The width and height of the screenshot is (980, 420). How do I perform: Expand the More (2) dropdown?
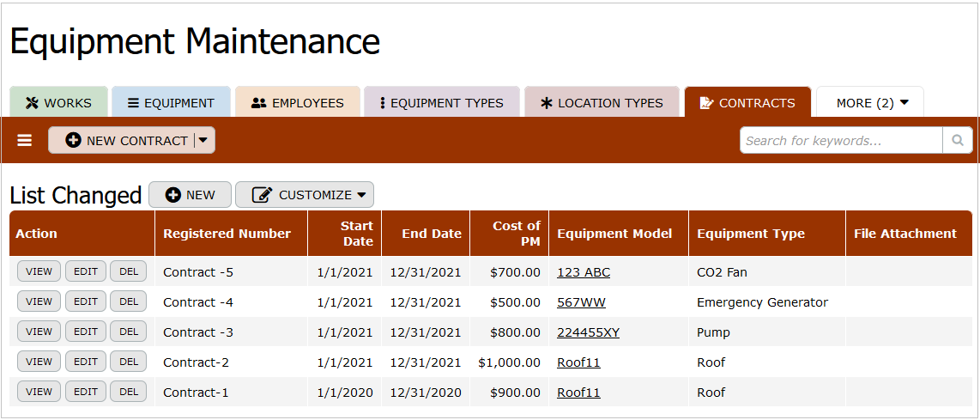point(871,103)
